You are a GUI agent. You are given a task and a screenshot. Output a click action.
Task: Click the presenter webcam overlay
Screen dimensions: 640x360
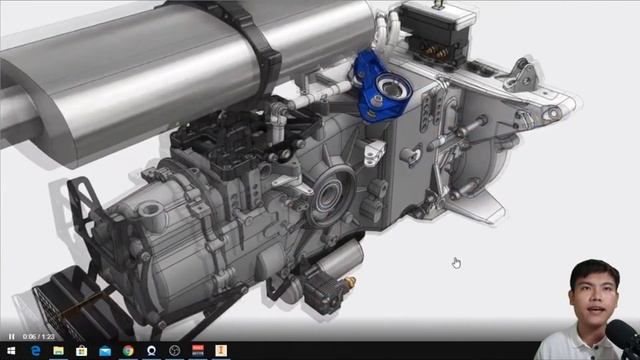point(588,310)
